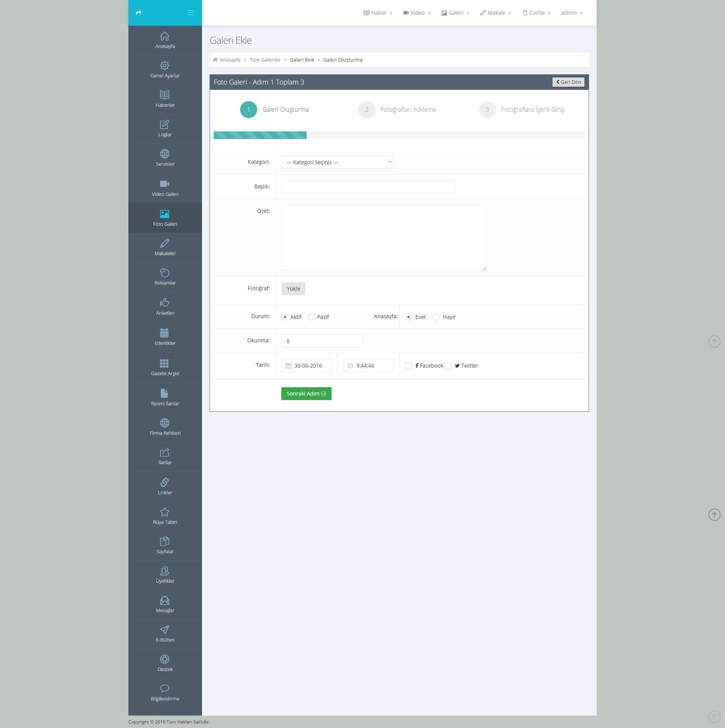725x728 pixels.
Task: Click the share arrow icon in header
Action: (x=139, y=13)
